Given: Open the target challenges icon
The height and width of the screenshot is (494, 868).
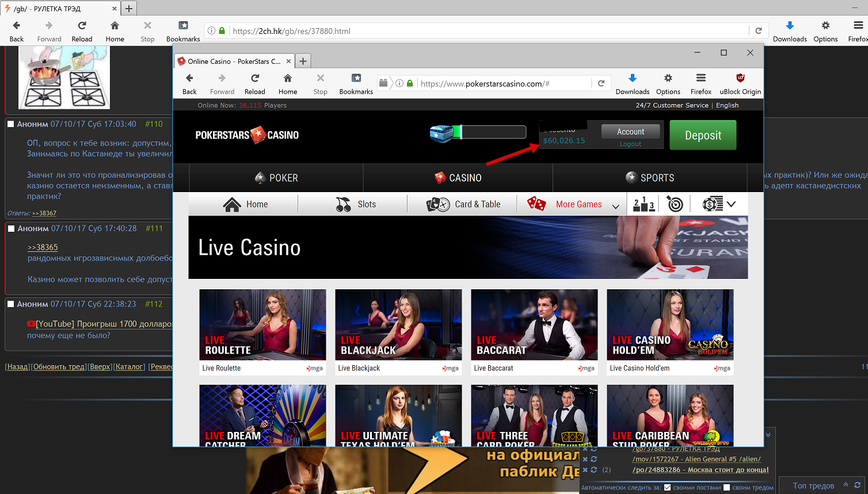Looking at the screenshot, I should tap(675, 204).
